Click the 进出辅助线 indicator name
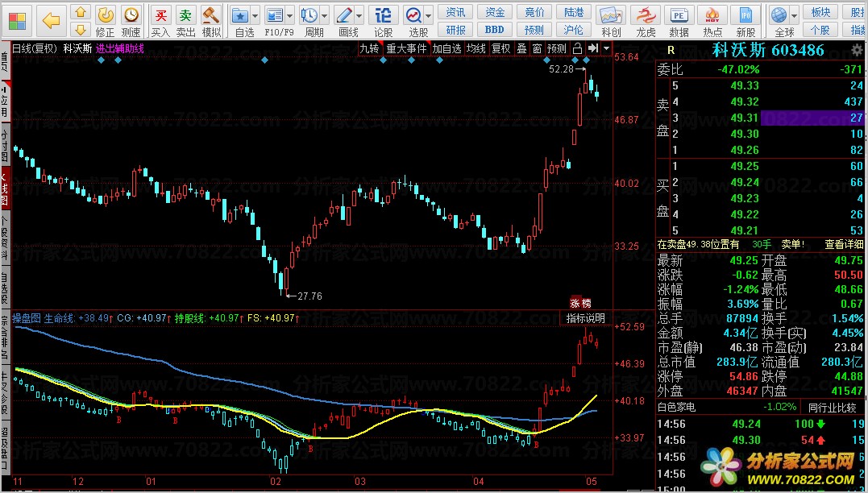The image size is (868, 493). [119, 48]
